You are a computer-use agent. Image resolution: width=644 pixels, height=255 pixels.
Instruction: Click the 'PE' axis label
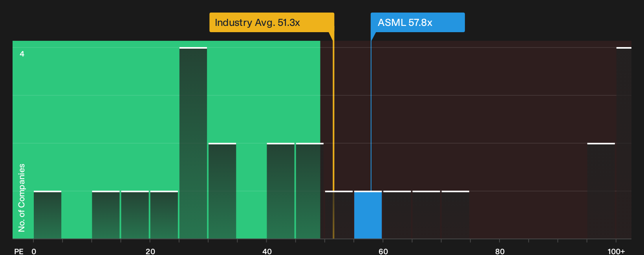tap(19, 251)
